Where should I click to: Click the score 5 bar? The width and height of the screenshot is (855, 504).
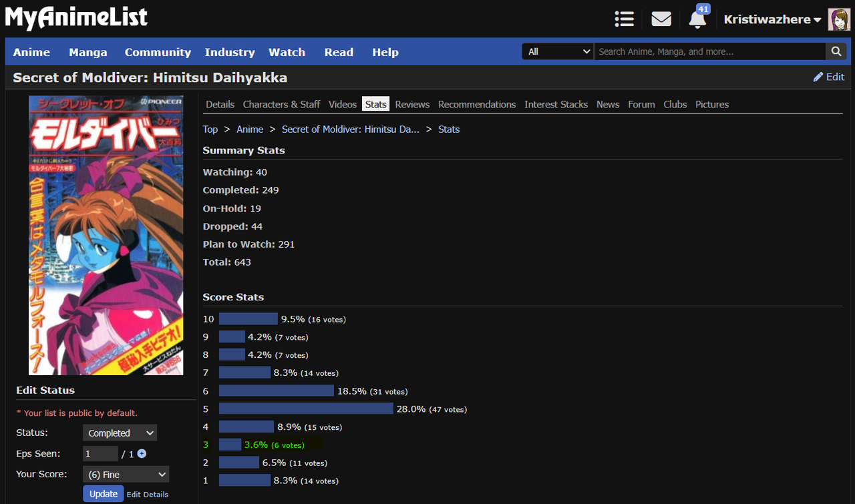pos(306,409)
